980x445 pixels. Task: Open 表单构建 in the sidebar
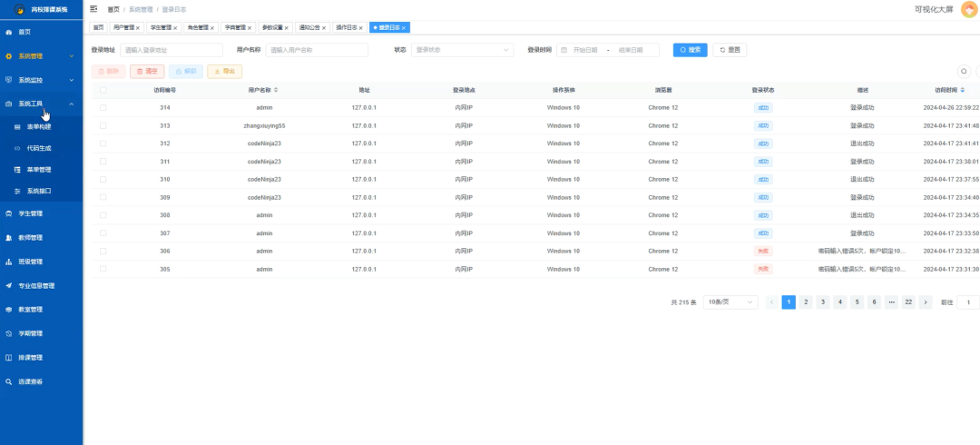click(41, 127)
